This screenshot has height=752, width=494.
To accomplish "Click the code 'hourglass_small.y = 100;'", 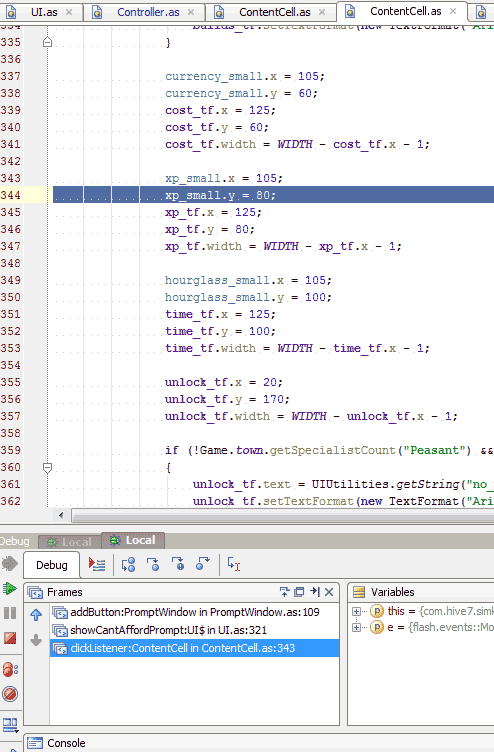I will 248,297.
